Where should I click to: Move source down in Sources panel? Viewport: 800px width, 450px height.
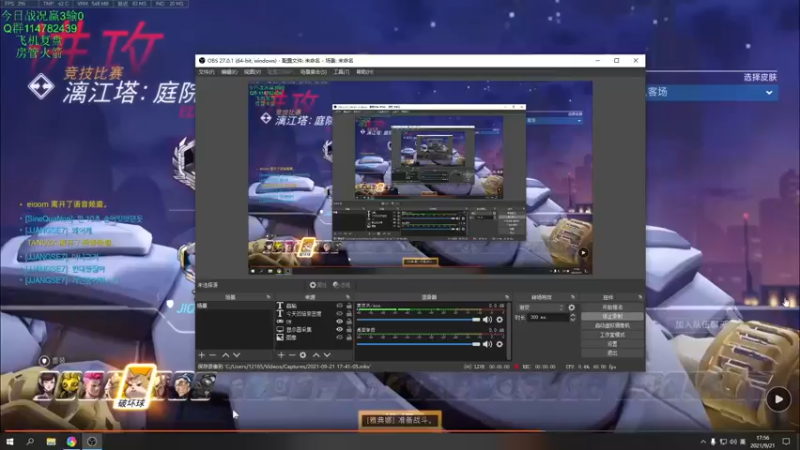coord(327,355)
